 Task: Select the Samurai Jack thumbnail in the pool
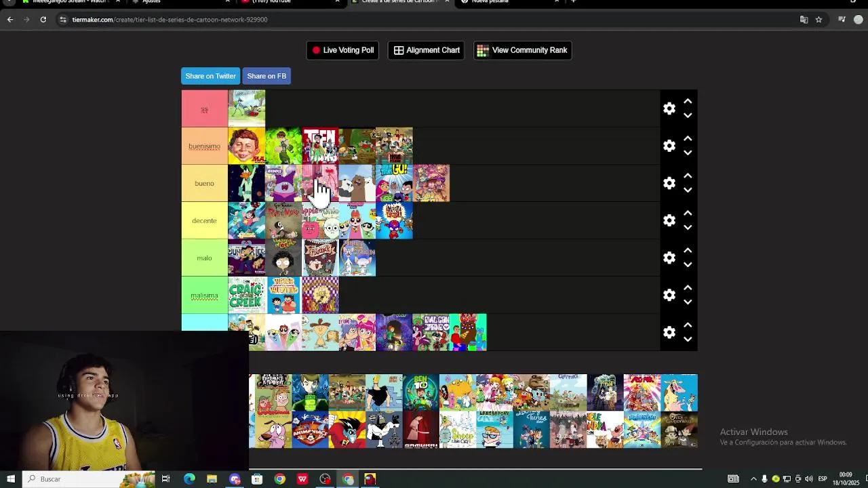[420, 430]
